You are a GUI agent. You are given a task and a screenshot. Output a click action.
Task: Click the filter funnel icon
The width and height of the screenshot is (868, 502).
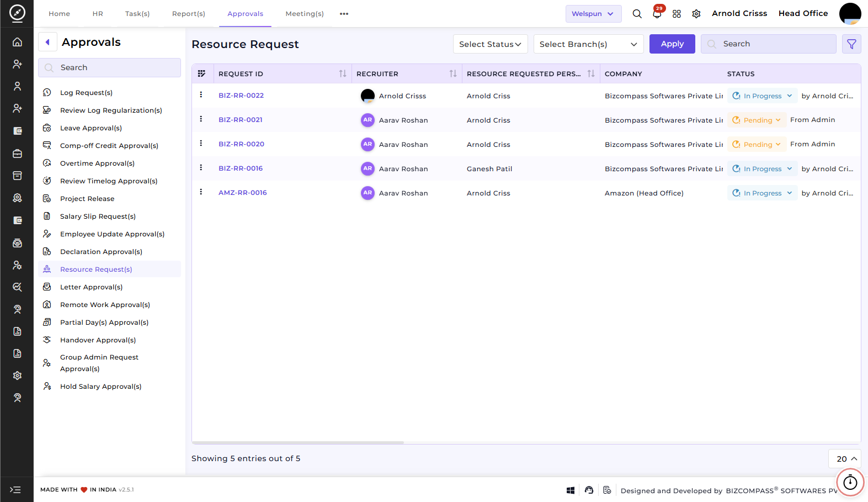(851, 44)
